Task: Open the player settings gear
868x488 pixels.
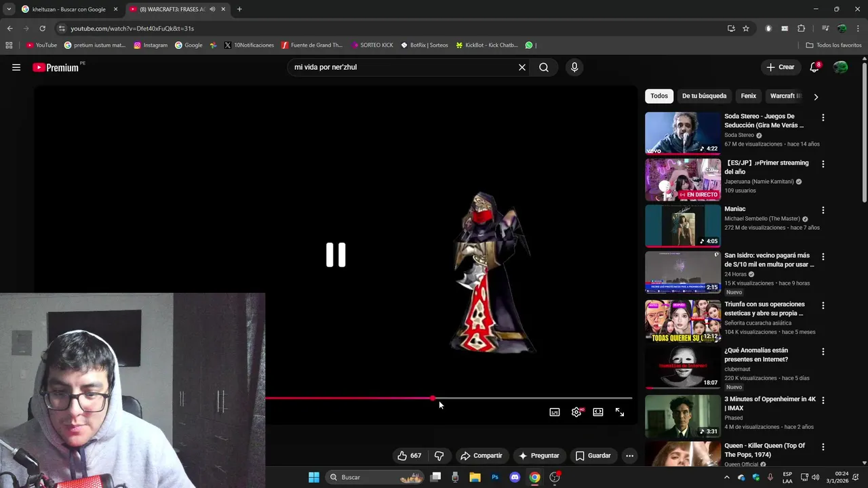Action: (x=576, y=412)
